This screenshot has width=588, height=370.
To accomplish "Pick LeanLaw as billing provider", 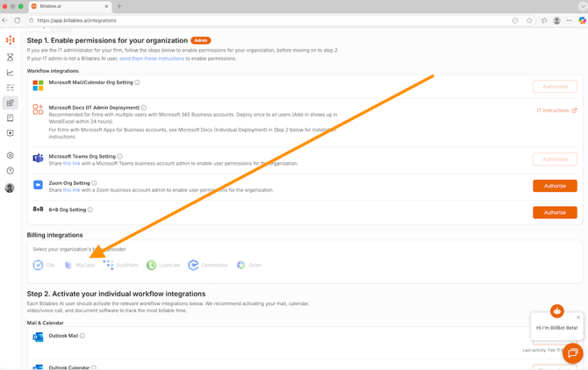I will (163, 265).
